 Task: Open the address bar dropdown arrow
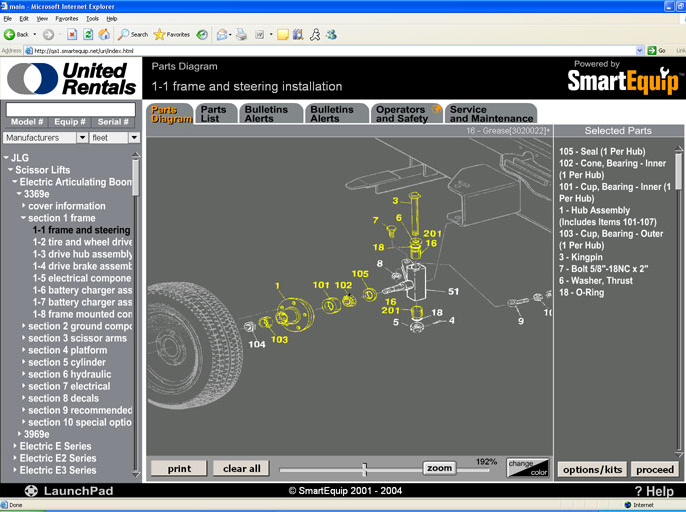(640, 51)
